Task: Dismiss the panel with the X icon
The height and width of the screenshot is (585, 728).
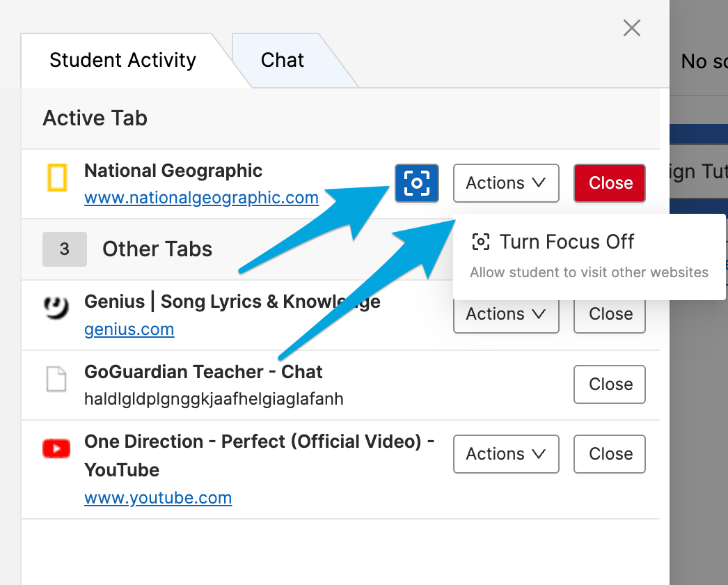Action: [632, 28]
